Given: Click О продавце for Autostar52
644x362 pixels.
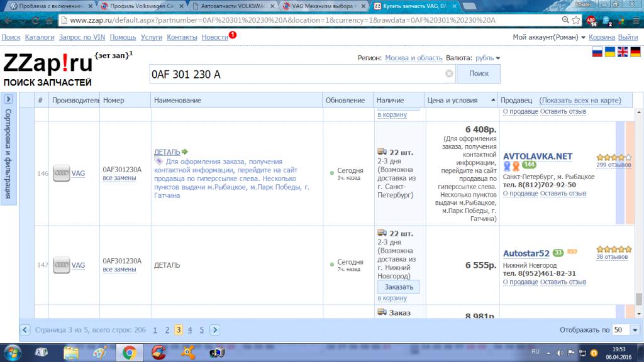Looking at the screenshot, I should click(520, 282).
